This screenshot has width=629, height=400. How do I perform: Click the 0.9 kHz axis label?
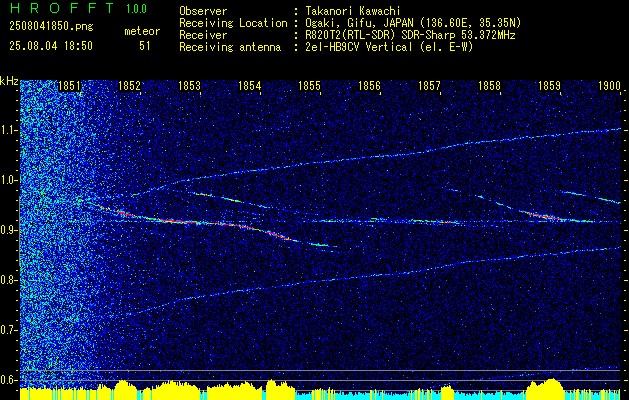pyautogui.click(x=9, y=230)
